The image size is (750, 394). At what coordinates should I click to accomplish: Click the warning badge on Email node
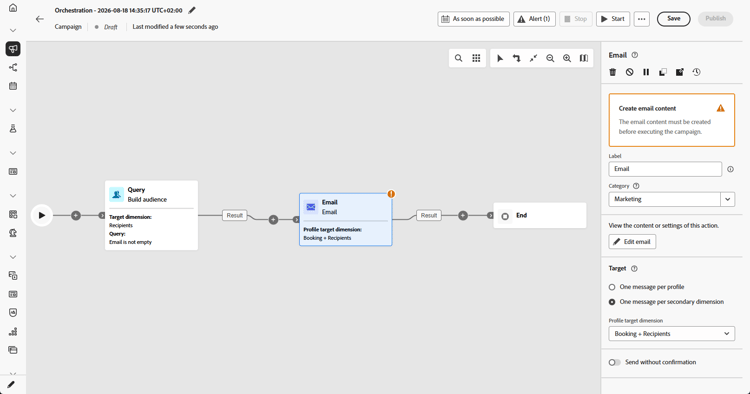click(x=391, y=194)
